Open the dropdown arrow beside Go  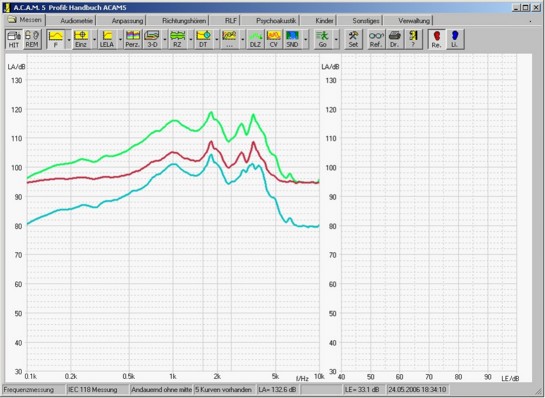click(x=336, y=39)
